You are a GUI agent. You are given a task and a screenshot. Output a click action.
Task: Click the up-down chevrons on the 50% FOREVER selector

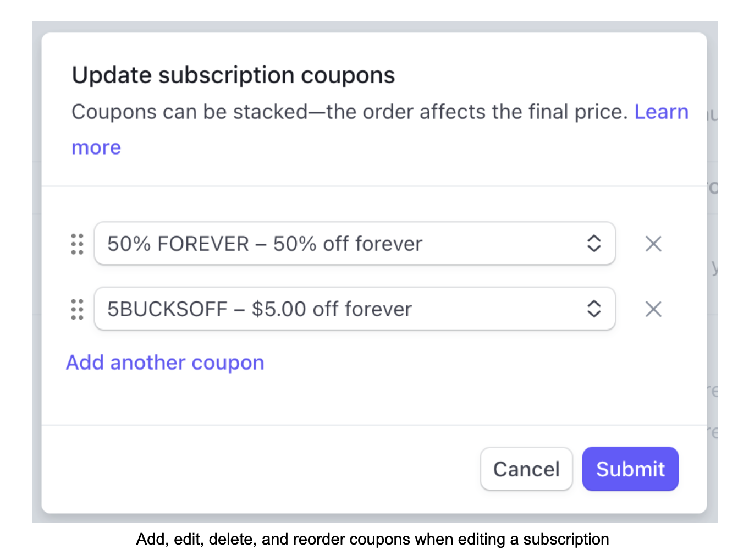pos(594,244)
